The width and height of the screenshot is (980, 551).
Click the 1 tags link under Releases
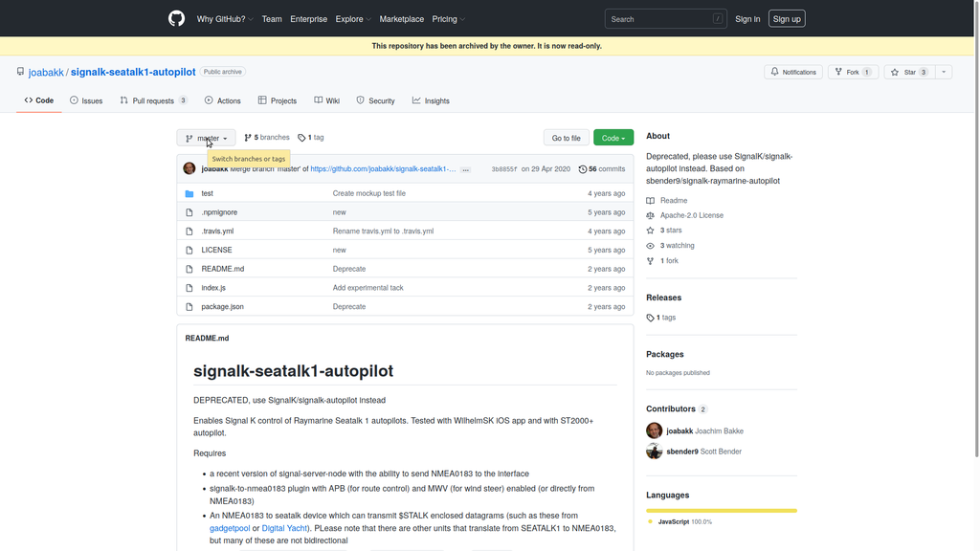coord(661,318)
